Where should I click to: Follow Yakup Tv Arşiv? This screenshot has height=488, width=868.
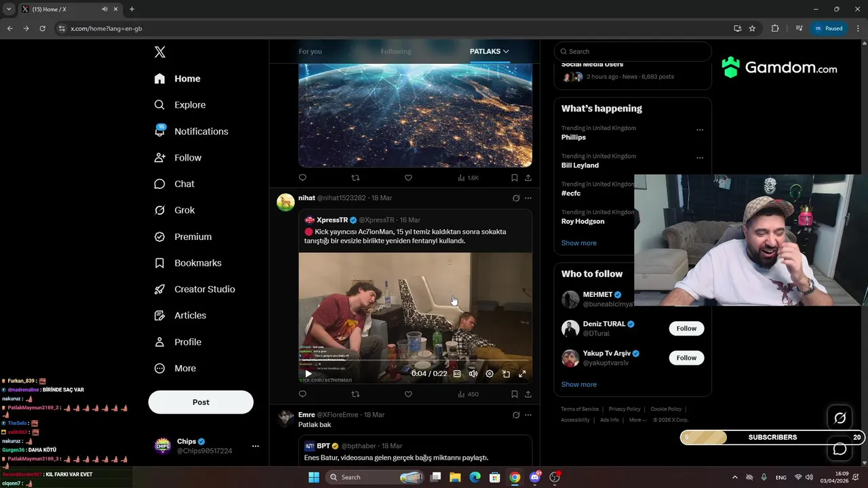click(686, 357)
